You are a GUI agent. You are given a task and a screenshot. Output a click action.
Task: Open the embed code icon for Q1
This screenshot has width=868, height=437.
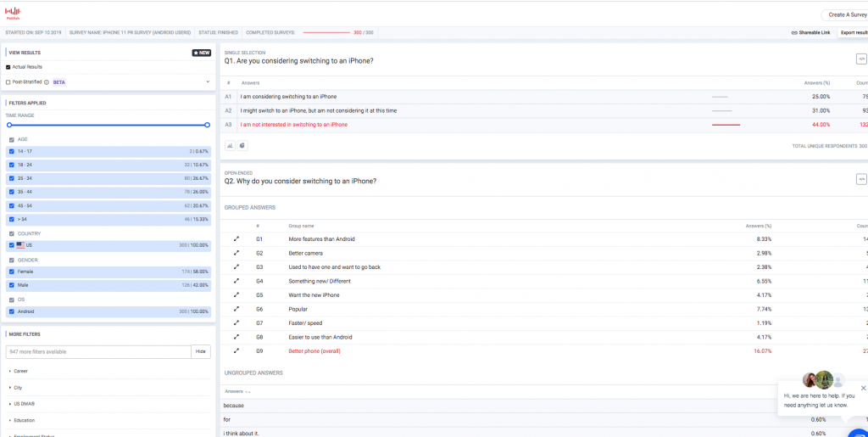861,59
